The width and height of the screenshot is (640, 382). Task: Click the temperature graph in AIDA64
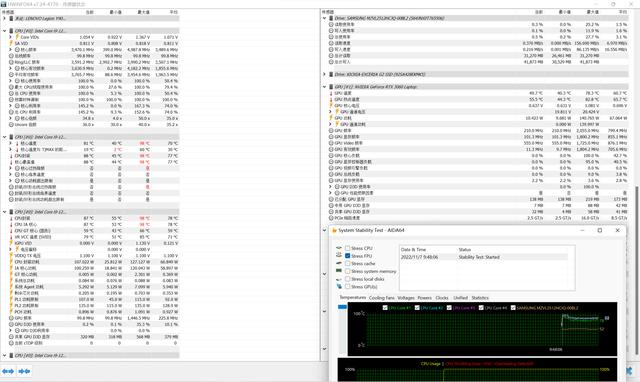482,329
